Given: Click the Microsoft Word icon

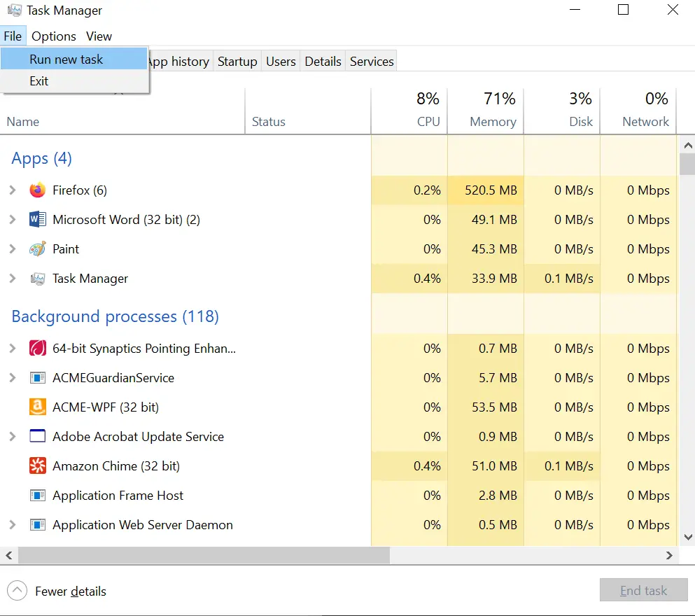Looking at the screenshot, I should pyautogui.click(x=38, y=219).
